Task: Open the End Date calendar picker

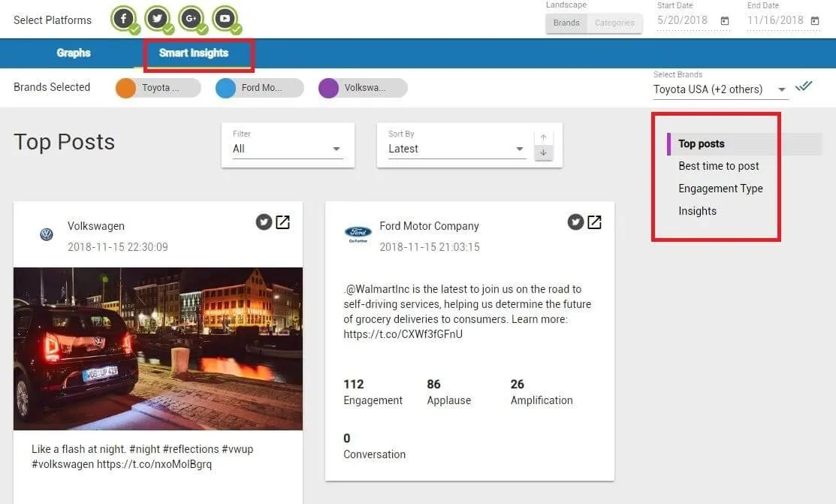Action: [815, 21]
